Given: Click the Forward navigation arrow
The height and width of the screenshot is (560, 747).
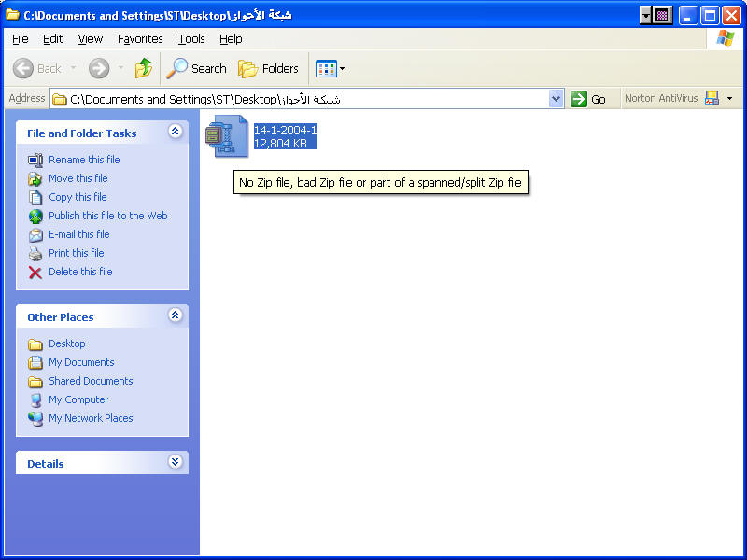Looking at the screenshot, I should [99, 68].
